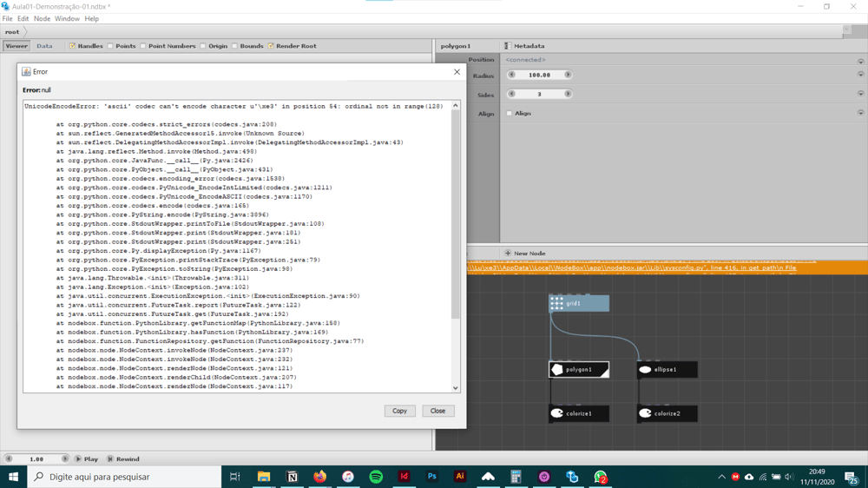Step frame forward with right arrow
Image resolution: width=868 pixels, height=488 pixels.
(65, 459)
